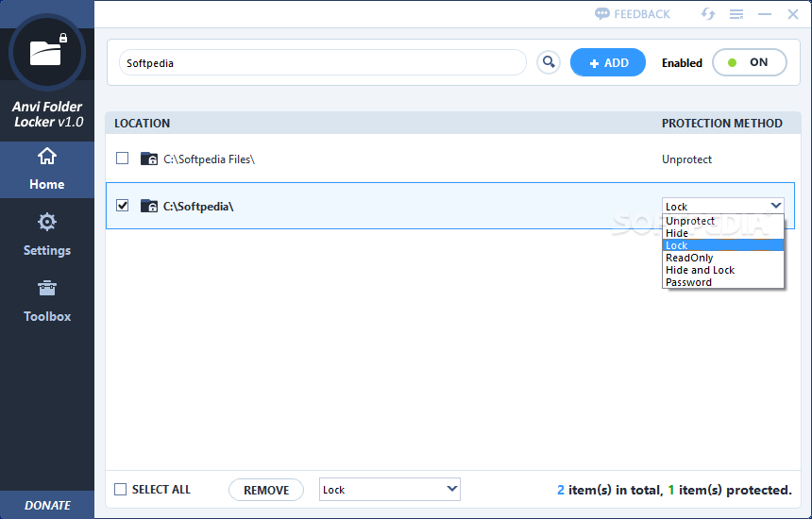Click the DONATE link in the sidebar
Image resolution: width=812 pixels, height=519 pixels.
(x=47, y=505)
